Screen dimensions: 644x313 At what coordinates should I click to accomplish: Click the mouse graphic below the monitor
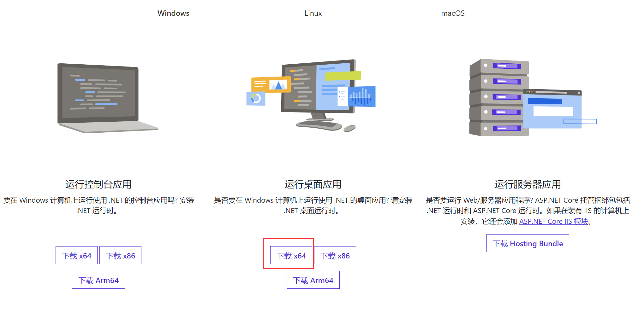[x=349, y=129]
